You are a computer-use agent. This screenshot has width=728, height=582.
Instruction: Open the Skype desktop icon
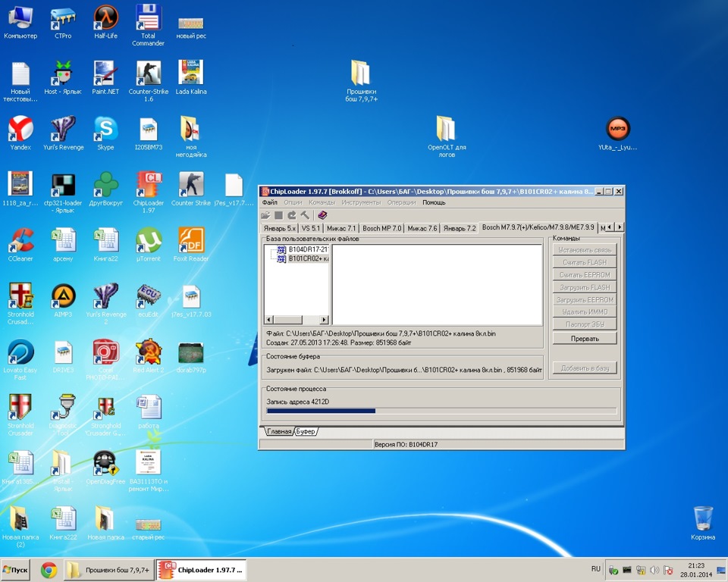[106, 133]
